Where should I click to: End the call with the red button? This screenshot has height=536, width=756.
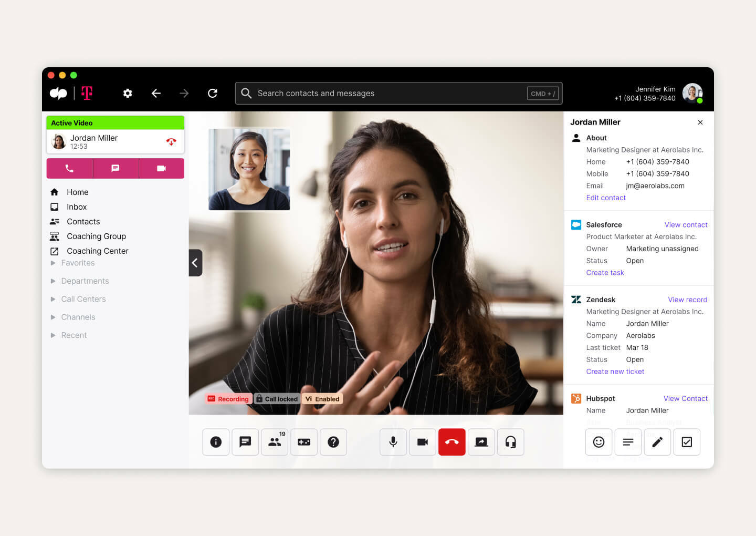tap(452, 442)
